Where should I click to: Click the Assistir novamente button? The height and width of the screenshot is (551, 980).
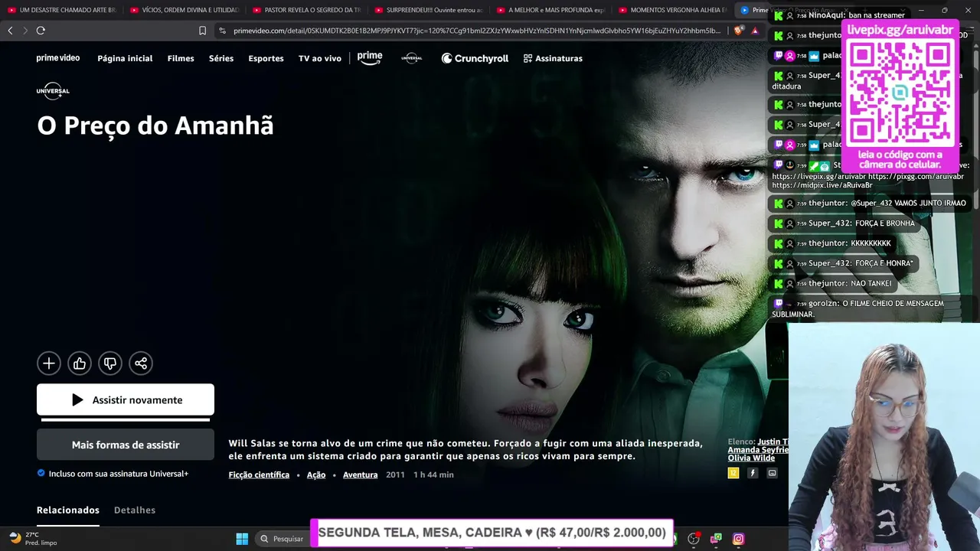tap(126, 399)
